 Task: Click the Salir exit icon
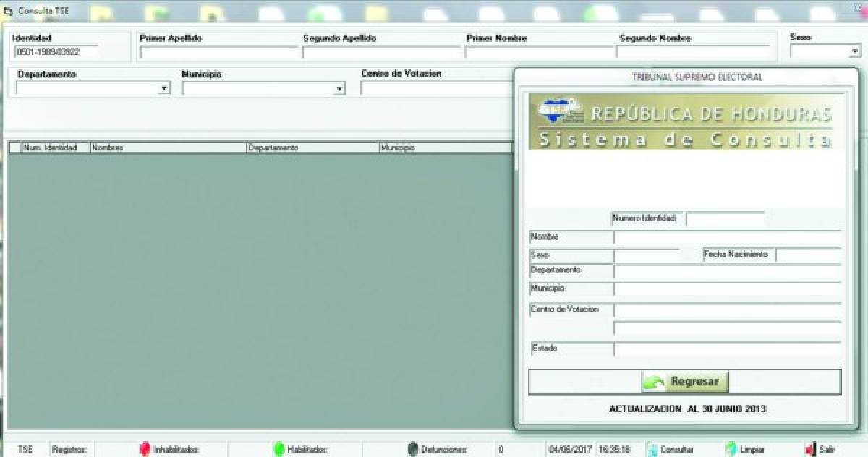(x=811, y=449)
